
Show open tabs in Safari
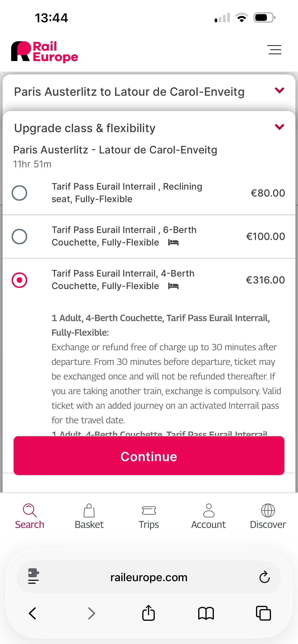[263, 613]
